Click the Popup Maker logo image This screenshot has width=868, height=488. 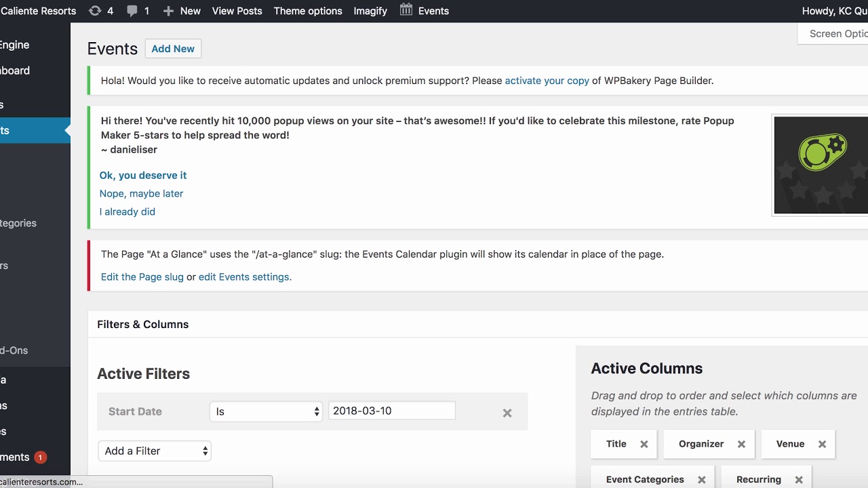pyautogui.click(x=821, y=165)
